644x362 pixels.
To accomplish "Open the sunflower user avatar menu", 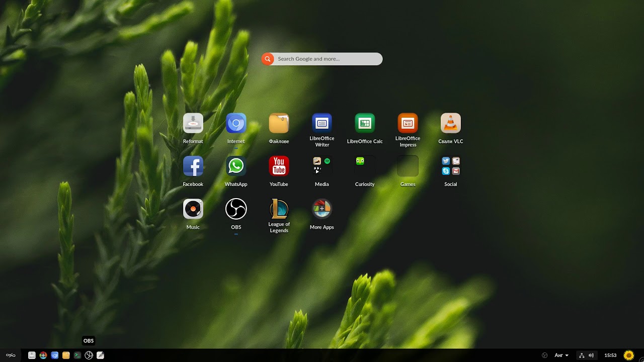I will pyautogui.click(x=628, y=355).
